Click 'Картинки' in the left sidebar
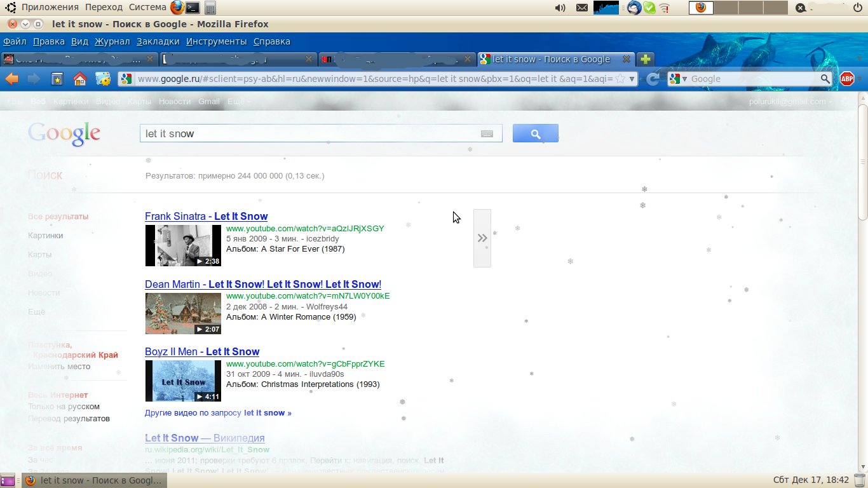Viewport: 868px width, 488px height. (46, 236)
